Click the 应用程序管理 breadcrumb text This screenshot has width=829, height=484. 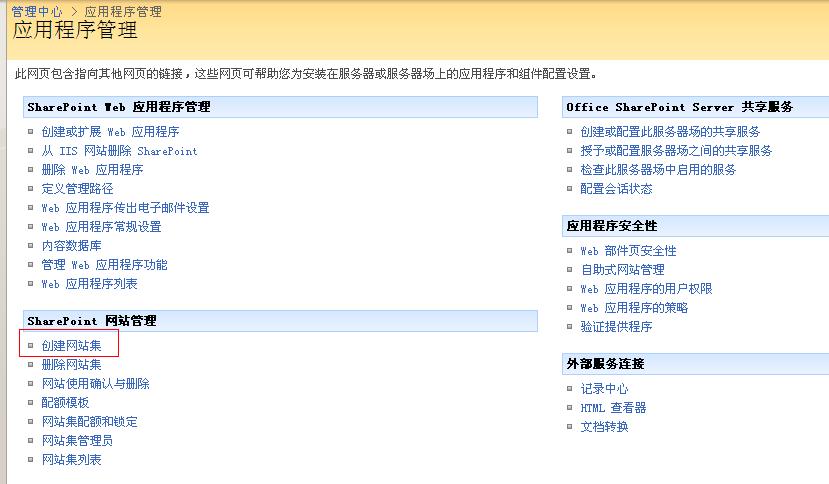tap(123, 12)
